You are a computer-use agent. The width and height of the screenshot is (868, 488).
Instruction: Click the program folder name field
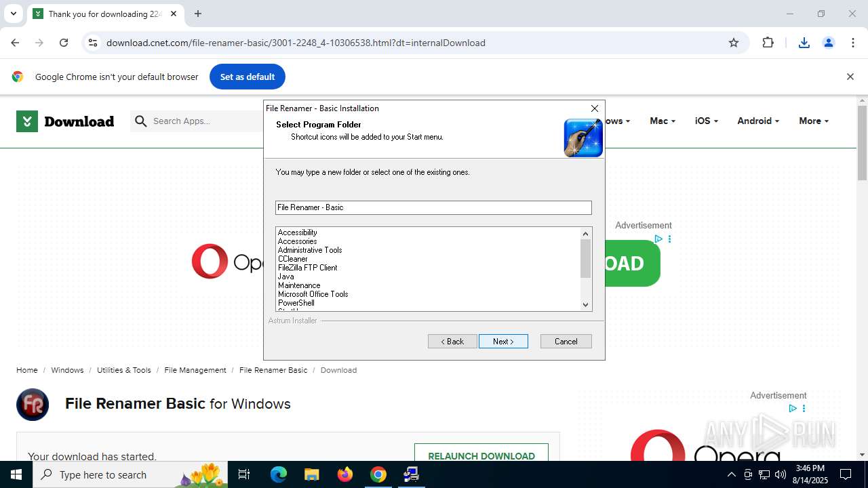click(433, 207)
